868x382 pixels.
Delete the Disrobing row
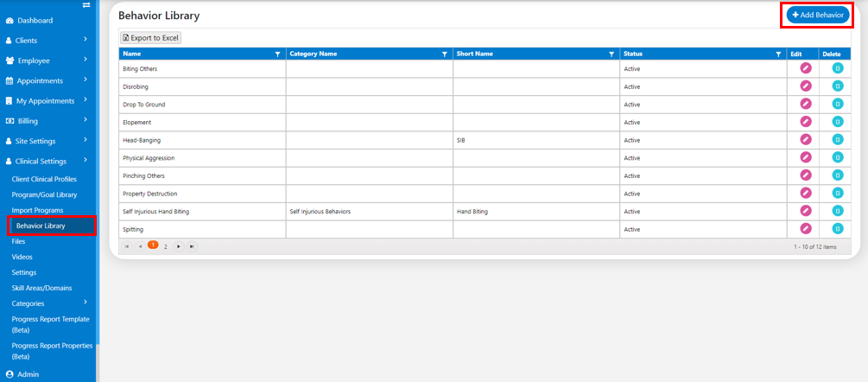pyautogui.click(x=838, y=86)
